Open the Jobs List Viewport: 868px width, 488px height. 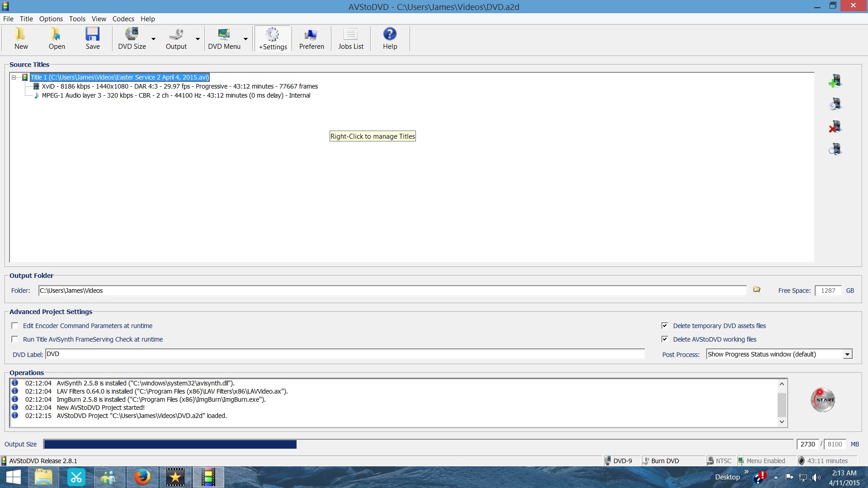(x=351, y=38)
